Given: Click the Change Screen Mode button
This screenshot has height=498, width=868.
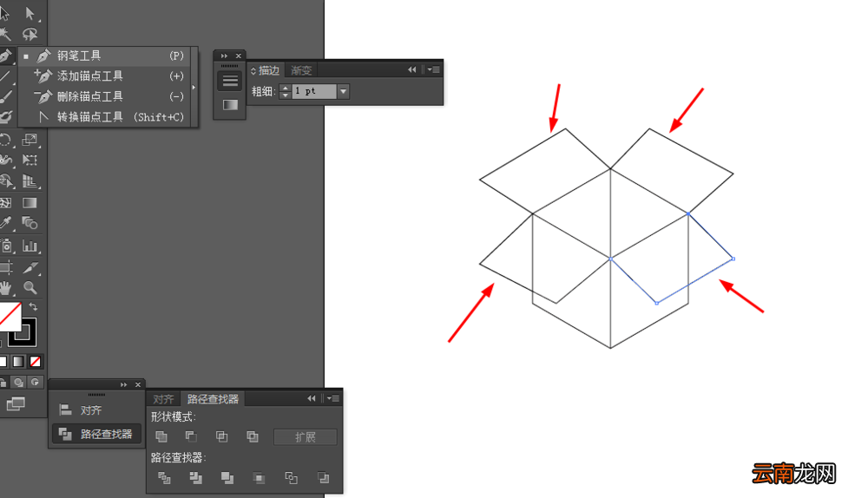Looking at the screenshot, I should tap(16, 404).
